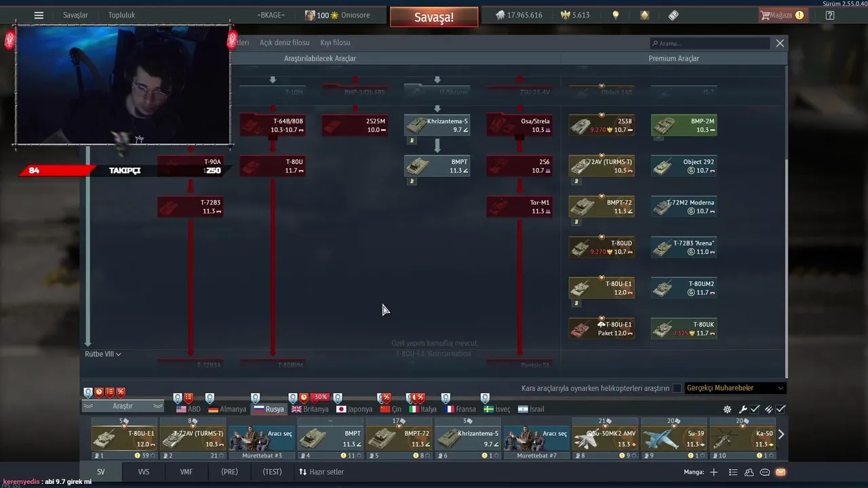The height and width of the screenshot is (488, 868).
Task: Open the hamburger main menu
Action: coord(39,15)
